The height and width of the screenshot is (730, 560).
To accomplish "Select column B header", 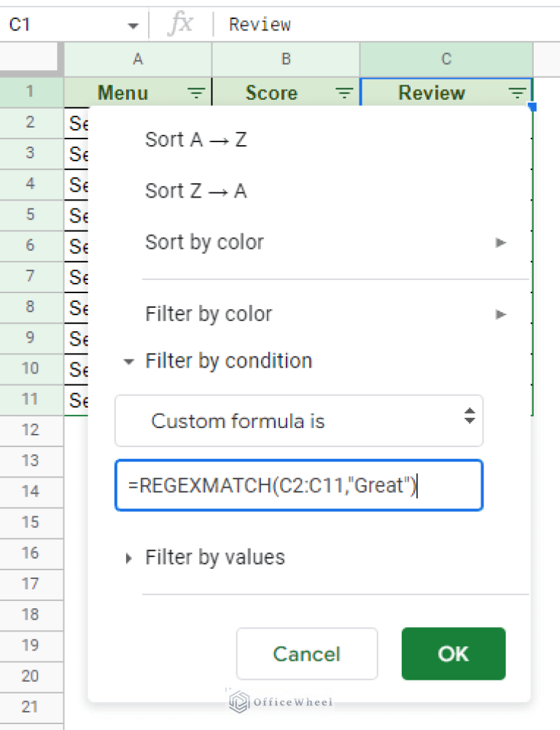I will pos(286,60).
